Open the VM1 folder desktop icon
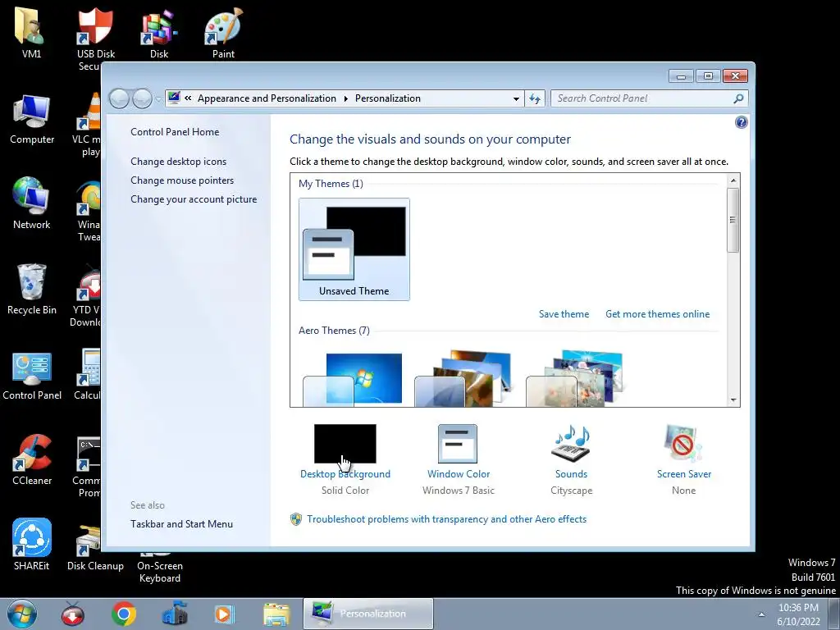 click(31, 32)
